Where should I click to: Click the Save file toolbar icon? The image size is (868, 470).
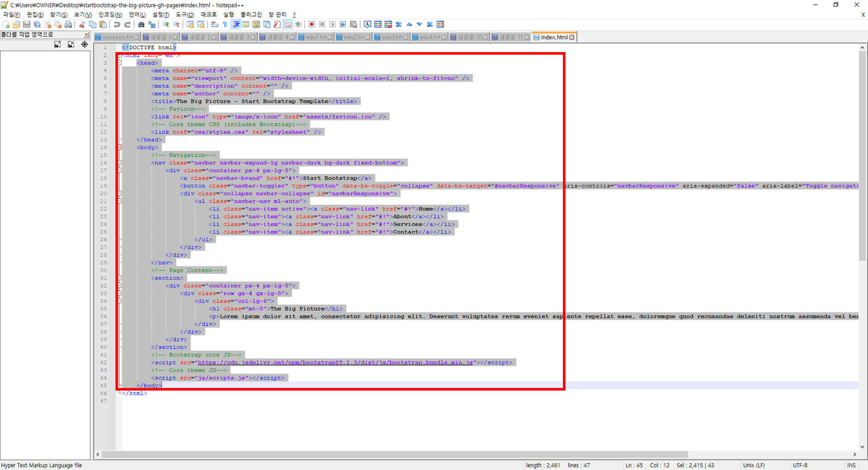(x=26, y=25)
